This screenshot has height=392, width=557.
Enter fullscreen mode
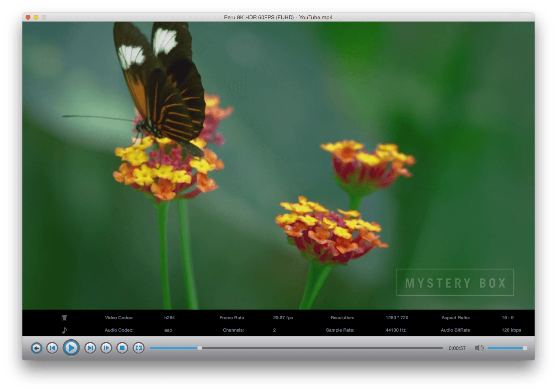click(x=138, y=348)
